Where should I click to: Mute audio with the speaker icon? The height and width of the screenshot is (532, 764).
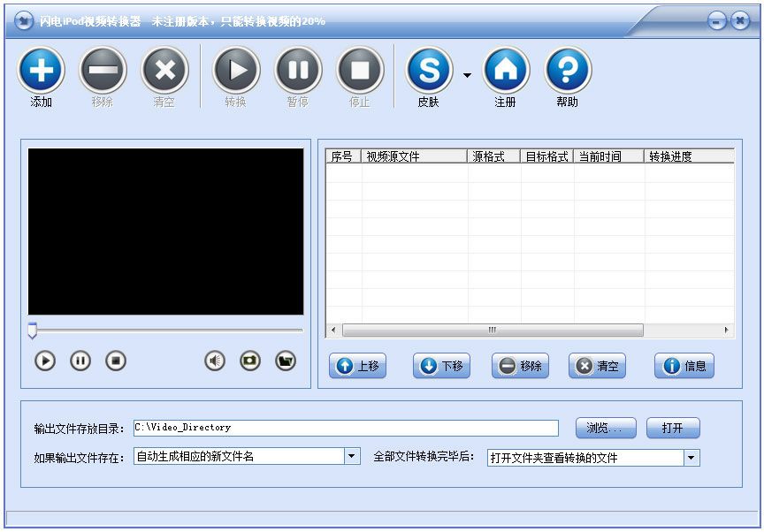pyautogui.click(x=215, y=361)
